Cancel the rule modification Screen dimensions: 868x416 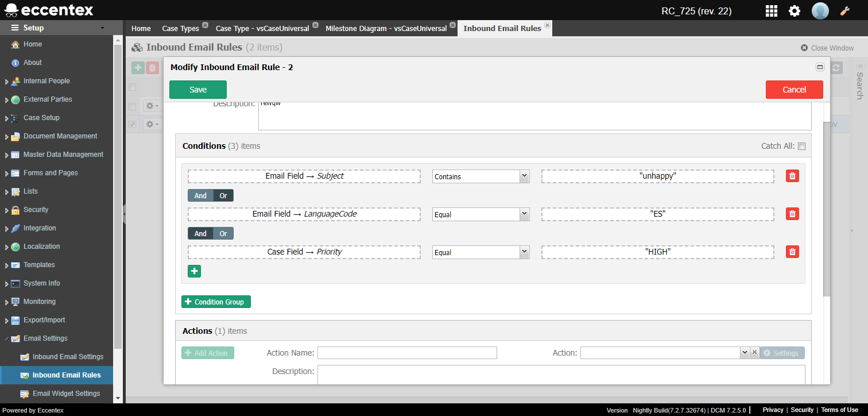(x=795, y=90)
